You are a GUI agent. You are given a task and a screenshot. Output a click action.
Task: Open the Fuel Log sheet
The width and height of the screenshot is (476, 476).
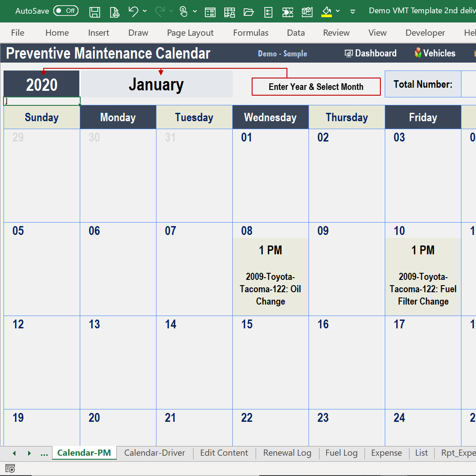(341, 453)
